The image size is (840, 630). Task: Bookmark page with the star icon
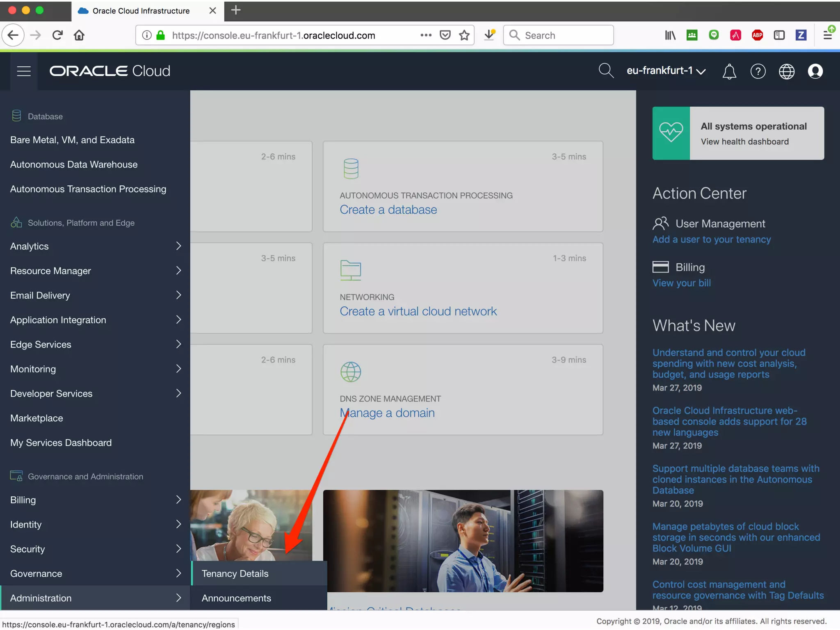click(x=464, y=35)
